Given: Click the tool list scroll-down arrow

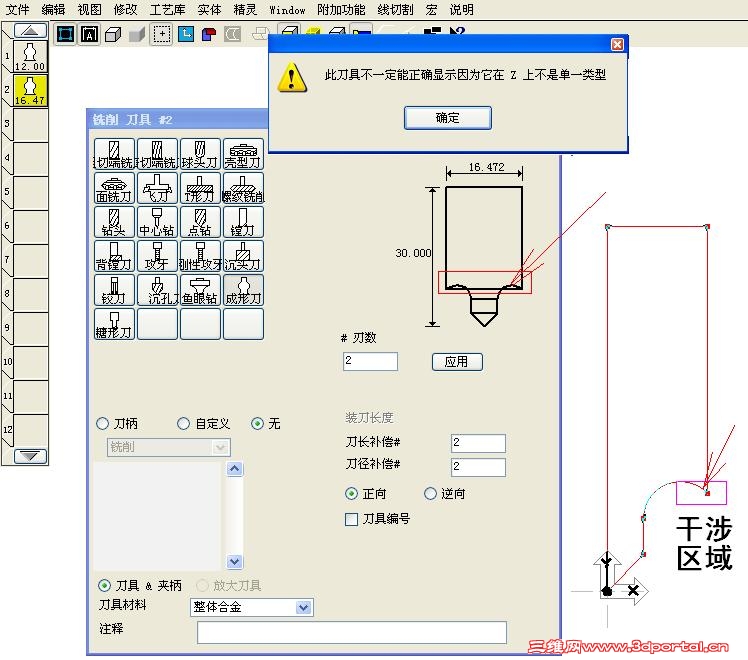Looking at the screenshot, I should [x=30, y=456].
